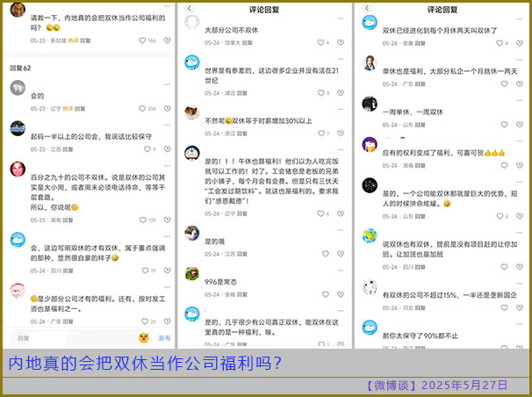This screenshot has width=532, height=397.
Task: Open the avatar of the "996是常态" commenter
Action: point(191,273)
